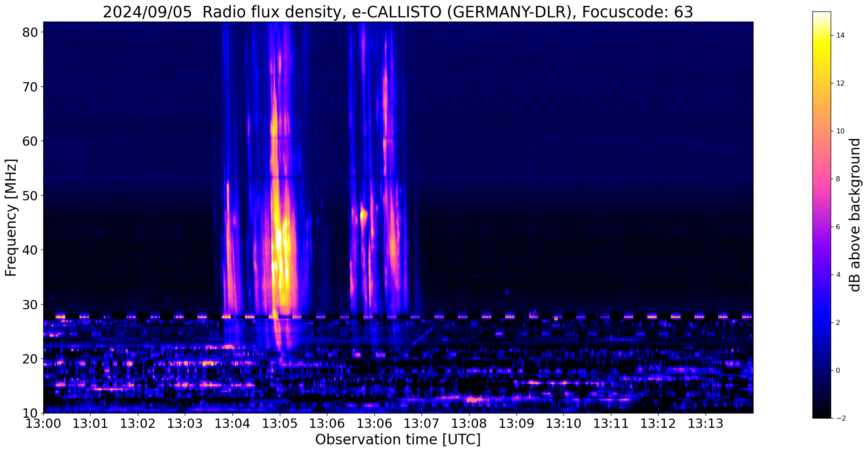This screenshot has height=452, width=868.
Task: Click the vertical colorbar gradient strip
Action: pos(821,215)
